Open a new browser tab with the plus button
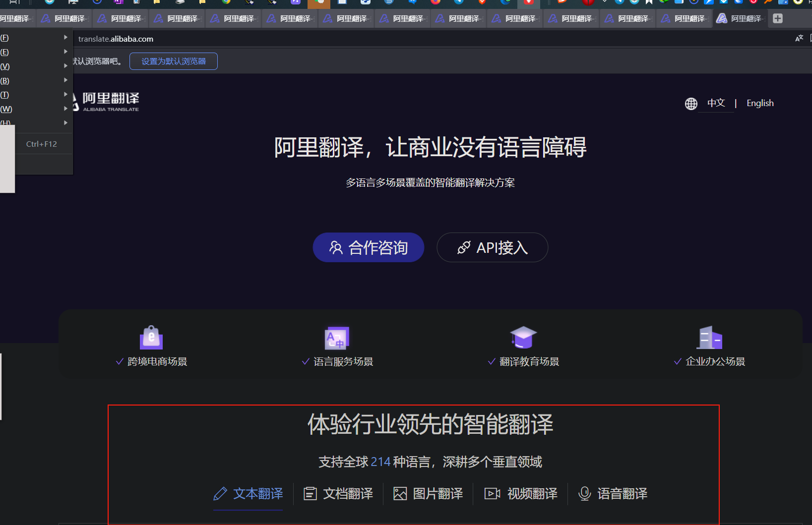The image size is (812, 525). click(778, 18)
